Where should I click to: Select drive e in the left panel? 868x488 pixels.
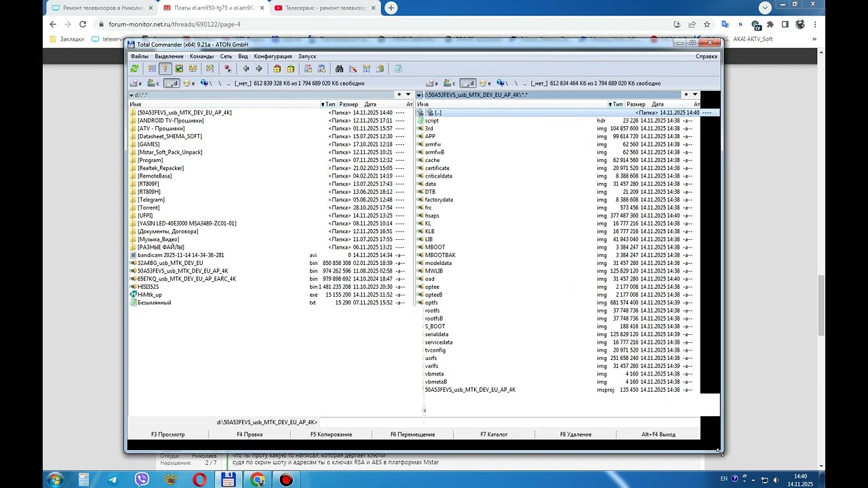pos(189,83)
